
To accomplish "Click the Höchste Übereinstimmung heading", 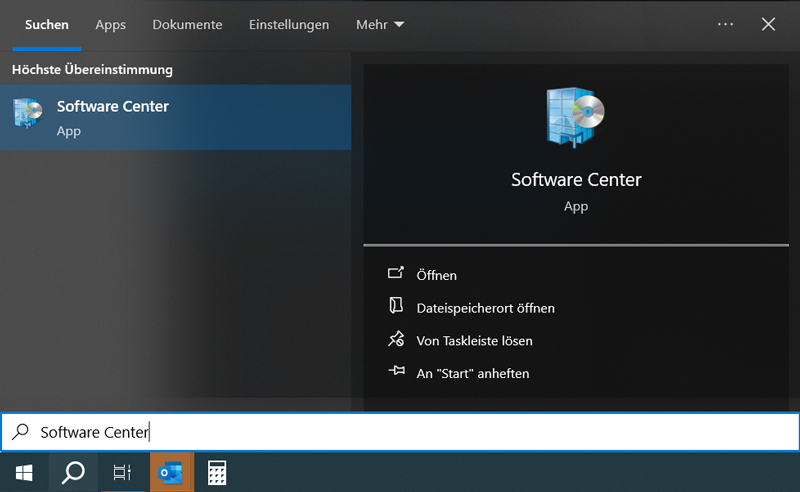I will [x=92, y=69].
